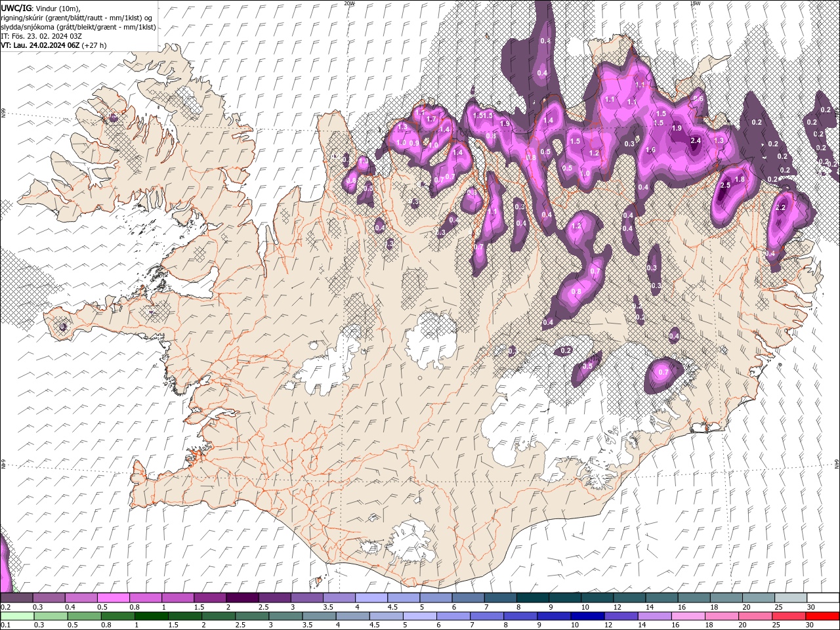Click the 'rigning/skúrir' rain description line
The height and width of the screenshot is (630, 840).
pos(77,17)
